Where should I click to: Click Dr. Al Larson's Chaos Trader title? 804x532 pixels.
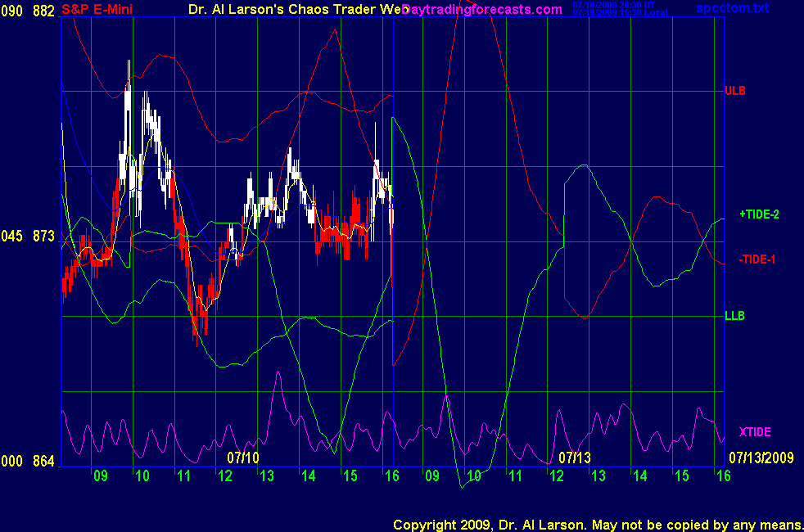click(287, 10)
